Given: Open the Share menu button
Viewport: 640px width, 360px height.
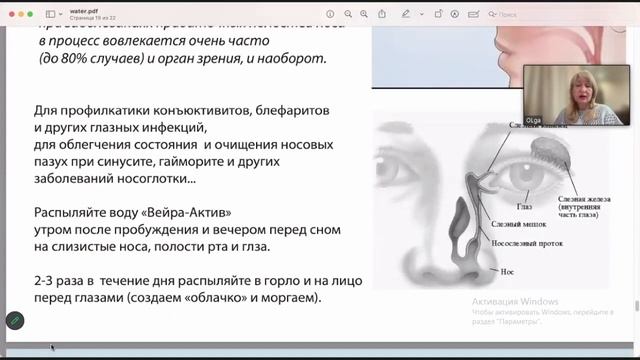Looking at the screenshot, I should point(382,14).
